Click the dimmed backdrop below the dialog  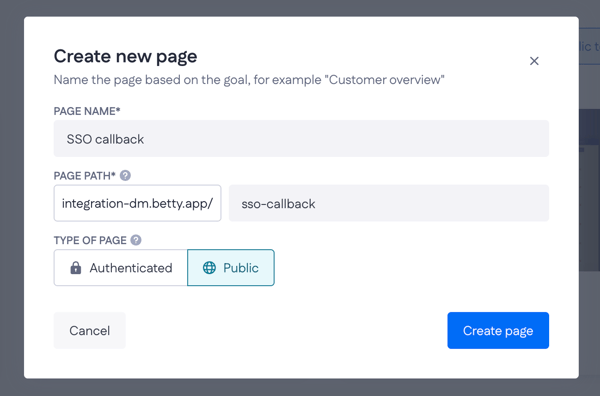point(300,387)
